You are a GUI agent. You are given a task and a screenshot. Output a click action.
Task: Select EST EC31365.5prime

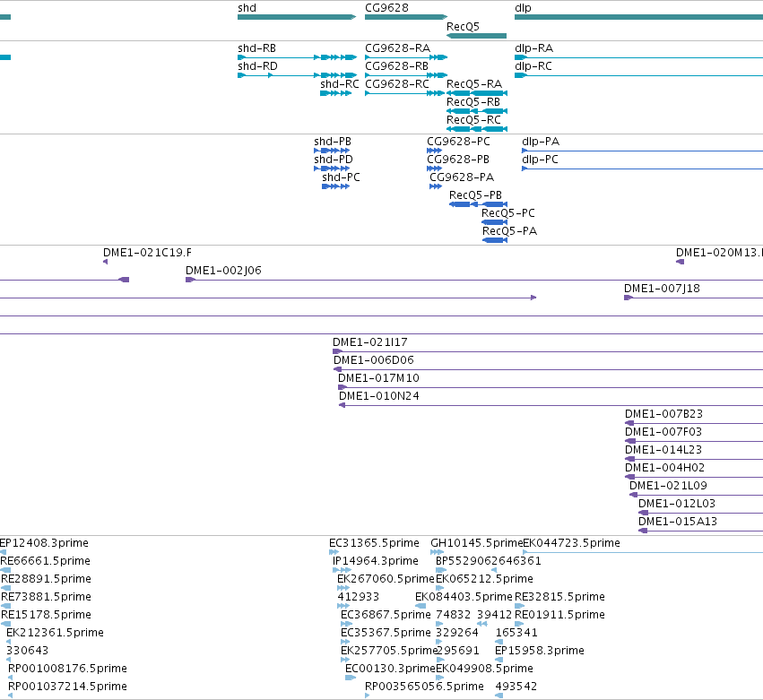point(334,552)
